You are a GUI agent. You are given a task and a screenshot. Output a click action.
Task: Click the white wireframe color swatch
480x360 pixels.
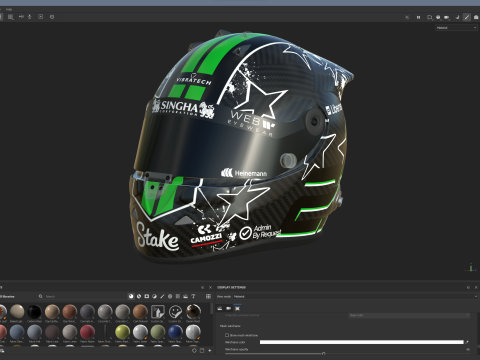pyautogui.click(x=361, y=342)
